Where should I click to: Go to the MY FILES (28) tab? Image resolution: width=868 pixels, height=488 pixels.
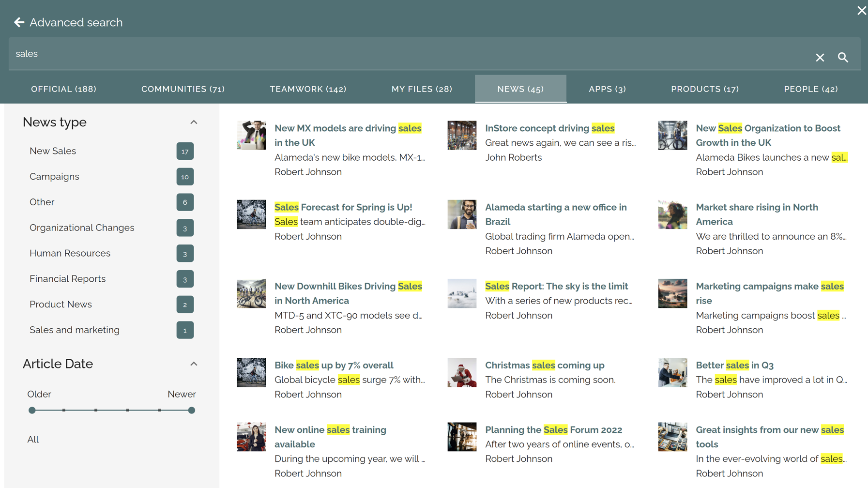click(x=422, y=89)
